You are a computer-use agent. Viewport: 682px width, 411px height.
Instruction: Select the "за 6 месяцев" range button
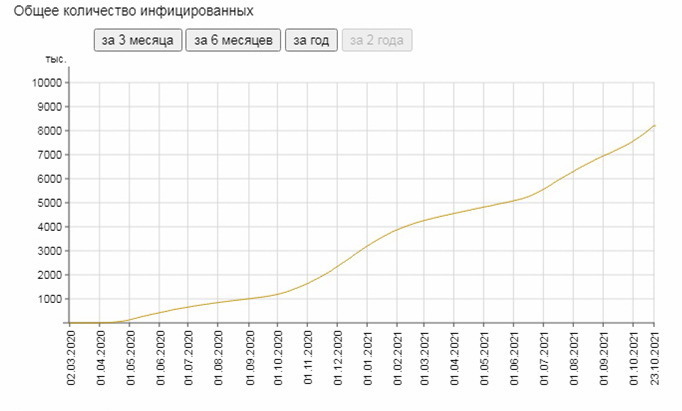coord(233,41)
